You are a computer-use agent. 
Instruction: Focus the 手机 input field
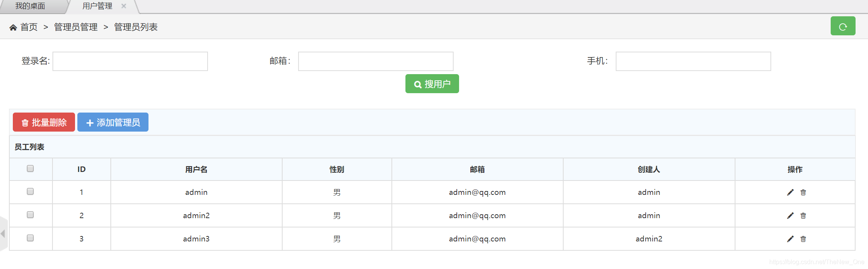(693, 61)
